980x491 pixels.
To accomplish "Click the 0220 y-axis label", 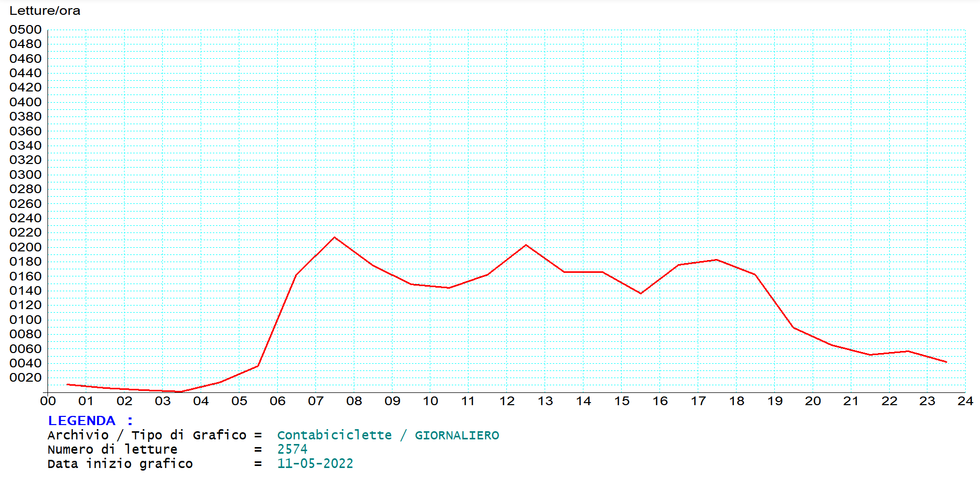I will [x=26, y=232].
